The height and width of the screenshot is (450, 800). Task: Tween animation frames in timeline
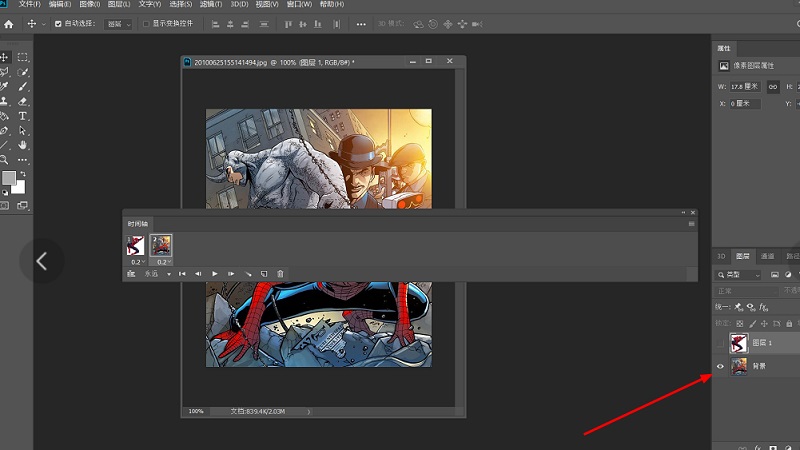click(248, 274)
